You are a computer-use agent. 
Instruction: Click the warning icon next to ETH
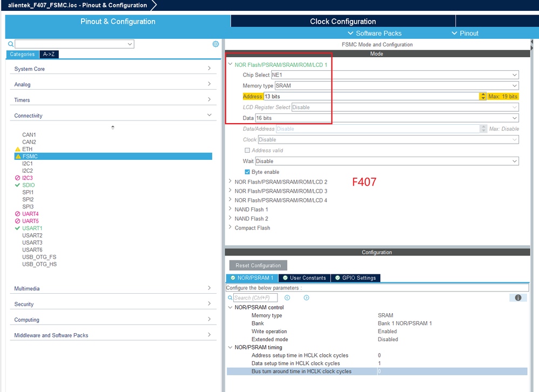[x=18, y=149]
